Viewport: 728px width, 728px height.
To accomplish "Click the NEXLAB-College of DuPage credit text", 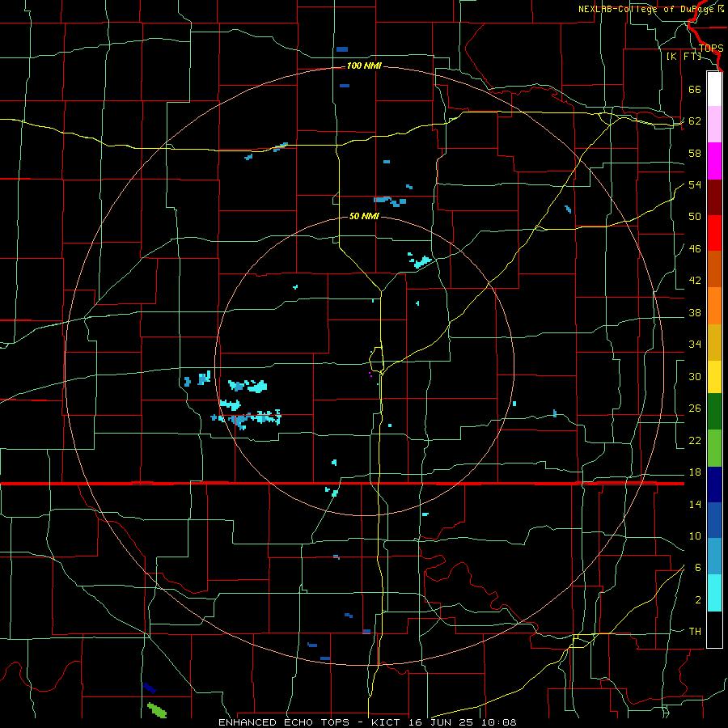I will tap(650, 9).
